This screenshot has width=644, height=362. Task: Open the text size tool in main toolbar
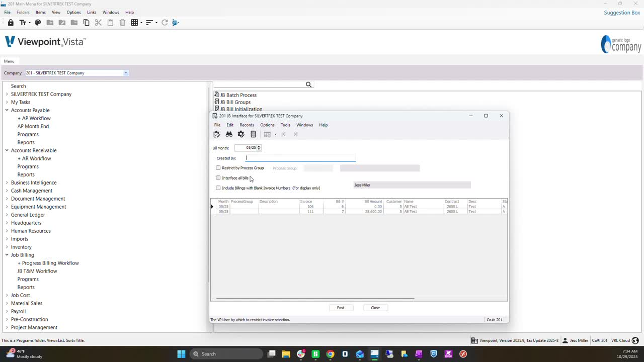pyautogui.click(x=23, y=23)
